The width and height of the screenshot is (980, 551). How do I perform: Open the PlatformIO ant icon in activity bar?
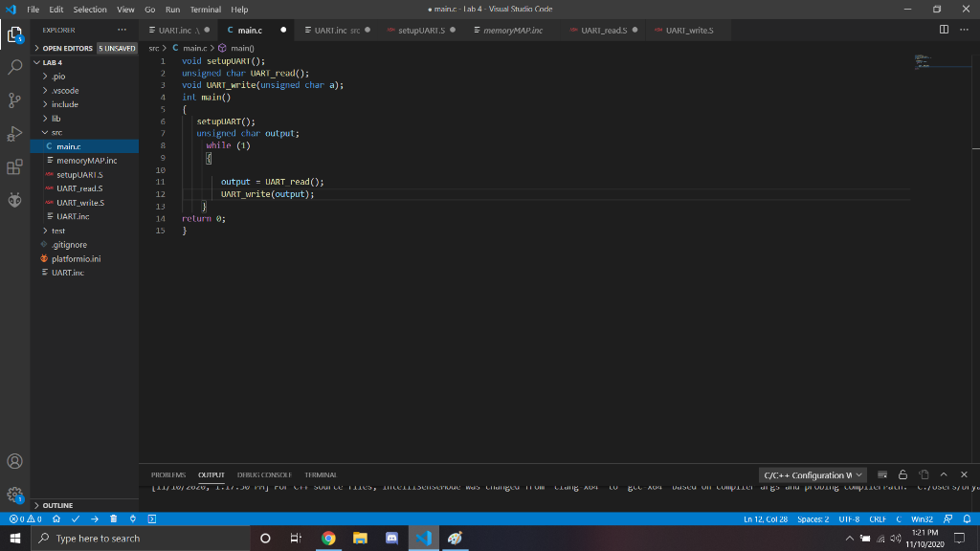14,201
